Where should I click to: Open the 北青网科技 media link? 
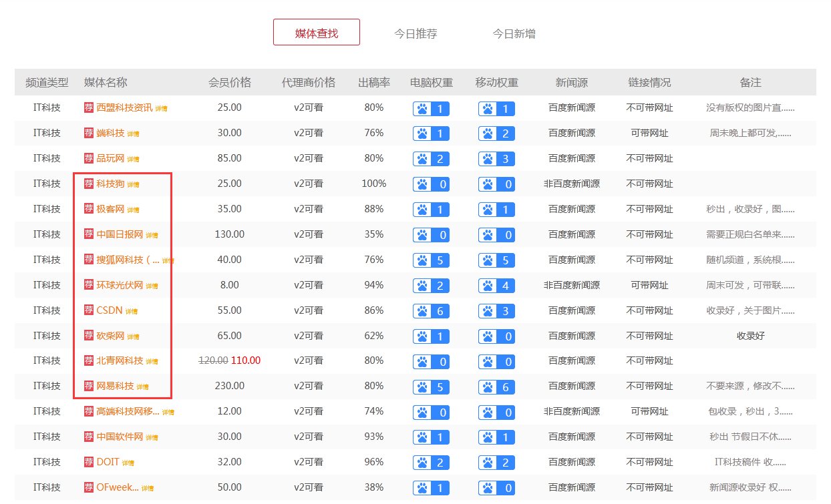(120, 360)
